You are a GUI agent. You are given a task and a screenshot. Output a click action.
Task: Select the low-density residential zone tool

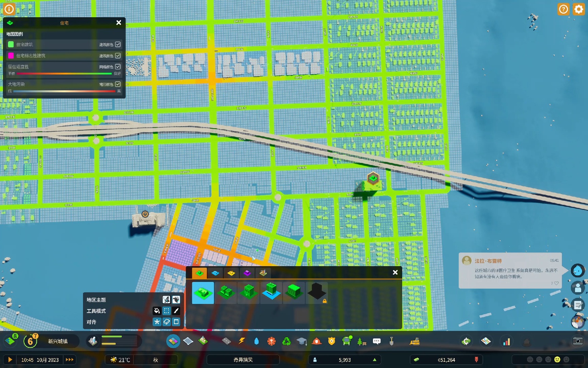(x=203, y=292)
